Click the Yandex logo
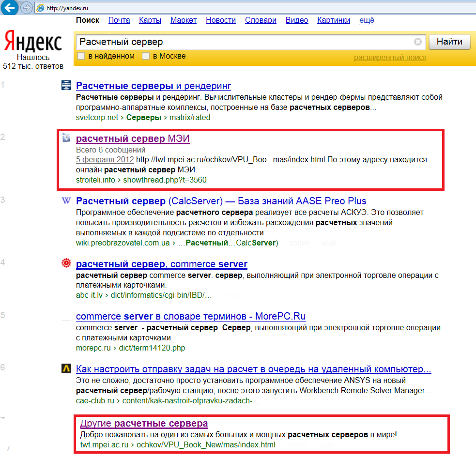The image size is (476, 459). pyautogui.click(x=33, y=41)
